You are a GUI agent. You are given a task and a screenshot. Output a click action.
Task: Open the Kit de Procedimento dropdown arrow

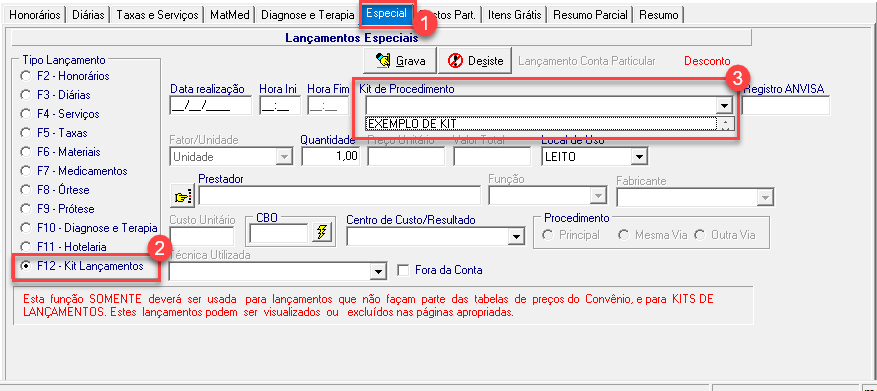click(x=724, y=105)
